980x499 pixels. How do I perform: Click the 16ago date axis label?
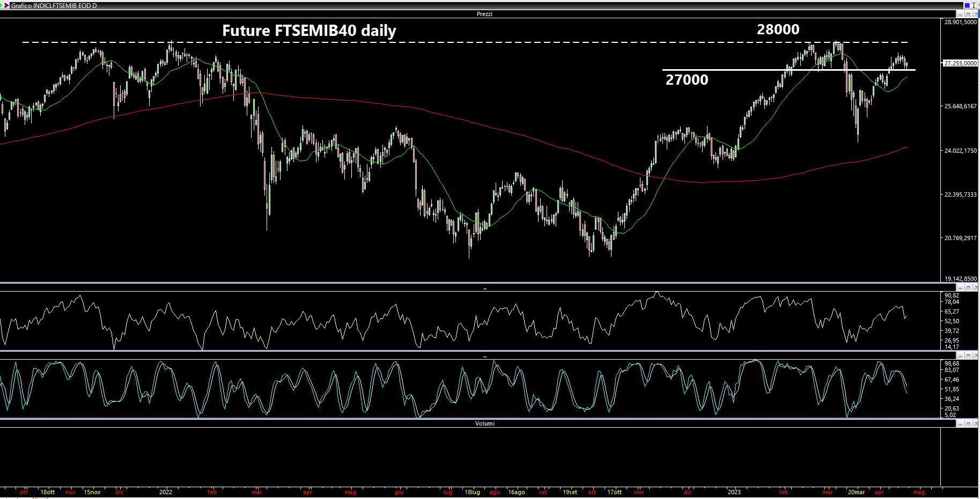point(516,491)
